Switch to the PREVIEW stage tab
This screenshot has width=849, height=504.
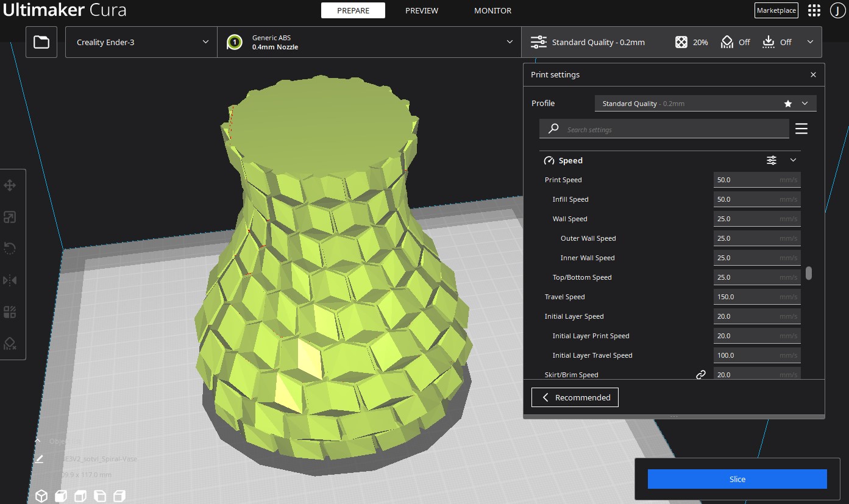coord(422,10)
